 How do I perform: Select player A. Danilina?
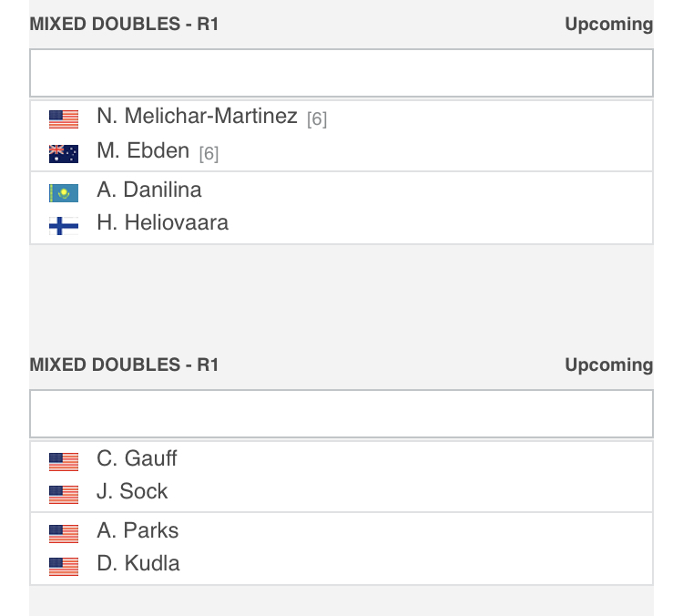(149, 190)
